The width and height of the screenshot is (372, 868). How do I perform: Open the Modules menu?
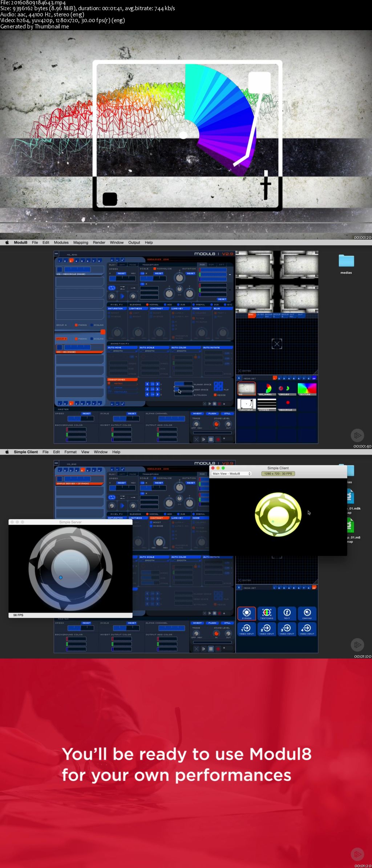[61, 243]
